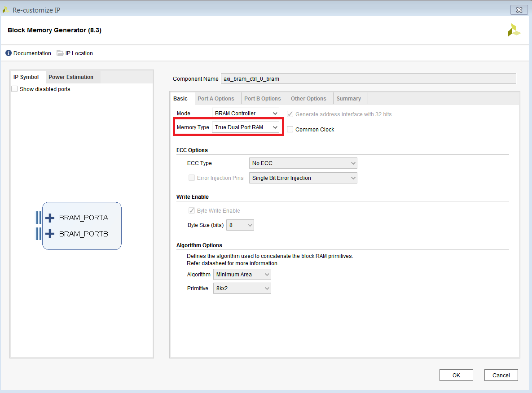Toggle Error Injection Pins checkbox
The image size is (532, 393).
click(192, 178)
